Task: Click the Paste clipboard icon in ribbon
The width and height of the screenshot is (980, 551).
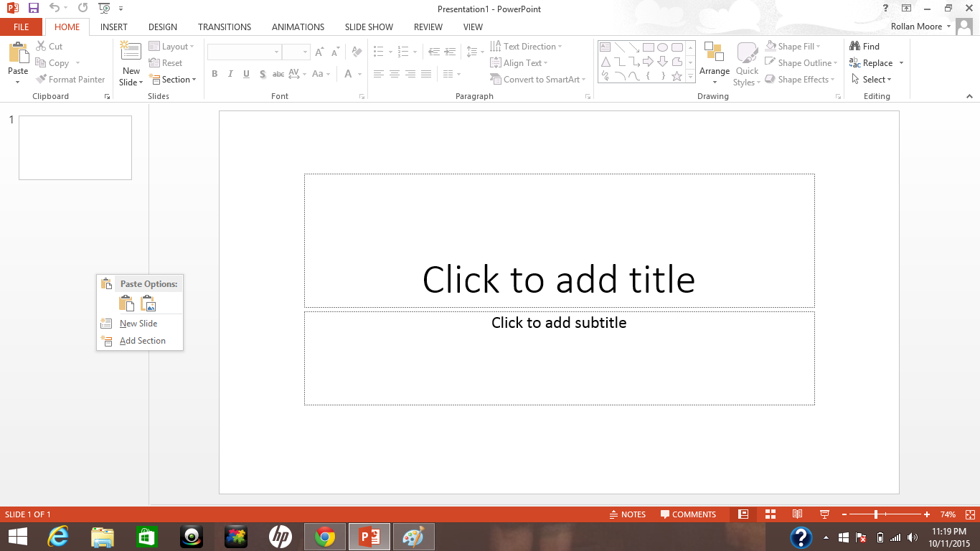Action: [18, 54]
